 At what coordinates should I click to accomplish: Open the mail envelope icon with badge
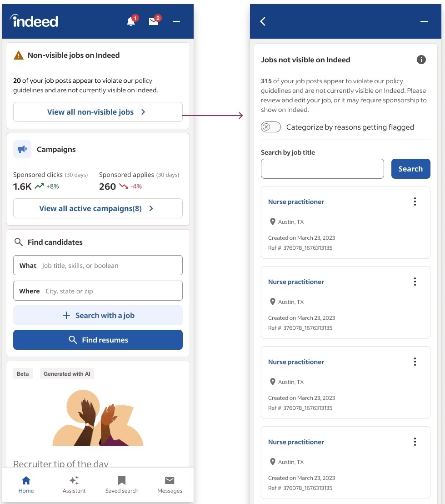click(x=154, y=21)
